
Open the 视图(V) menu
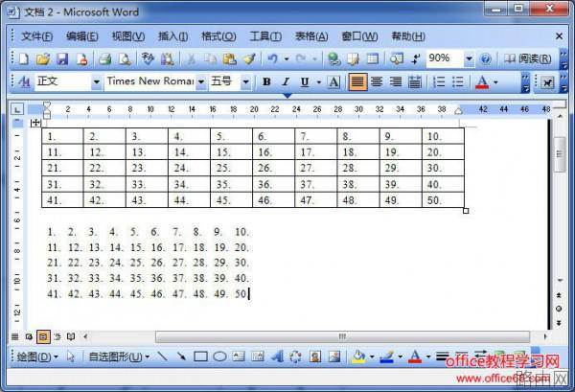coord(128,36)
